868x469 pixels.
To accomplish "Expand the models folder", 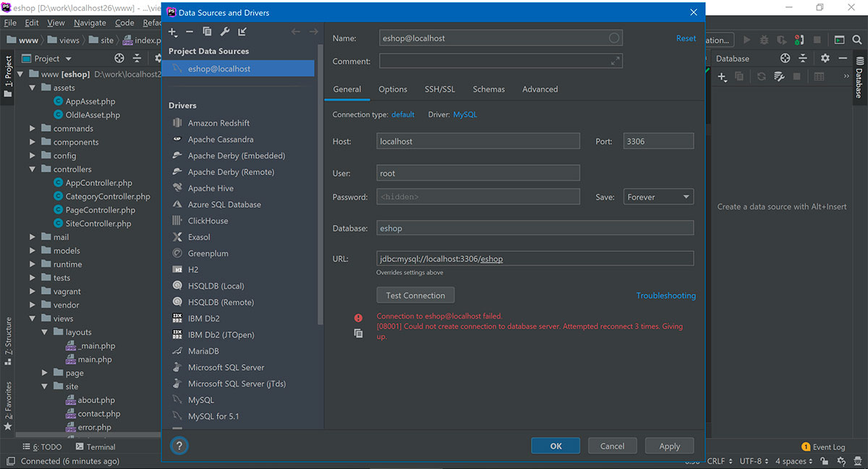I will [x=33, y=250].
